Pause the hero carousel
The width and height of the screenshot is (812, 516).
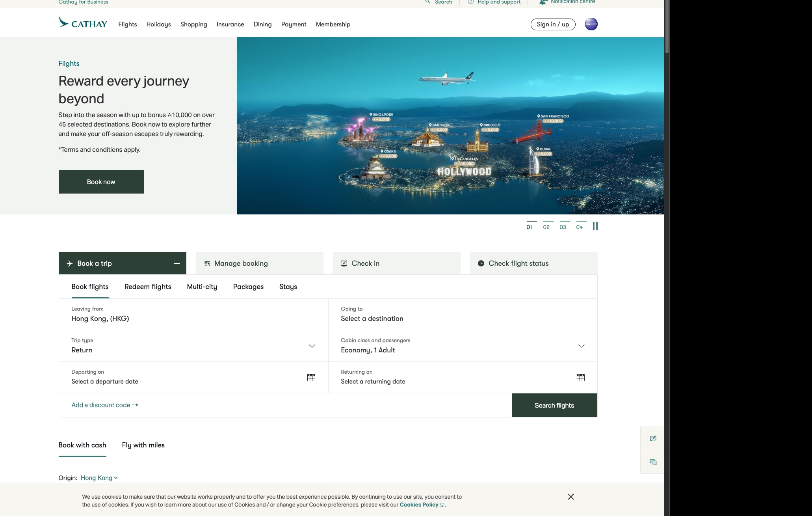(x=595, y=226)
